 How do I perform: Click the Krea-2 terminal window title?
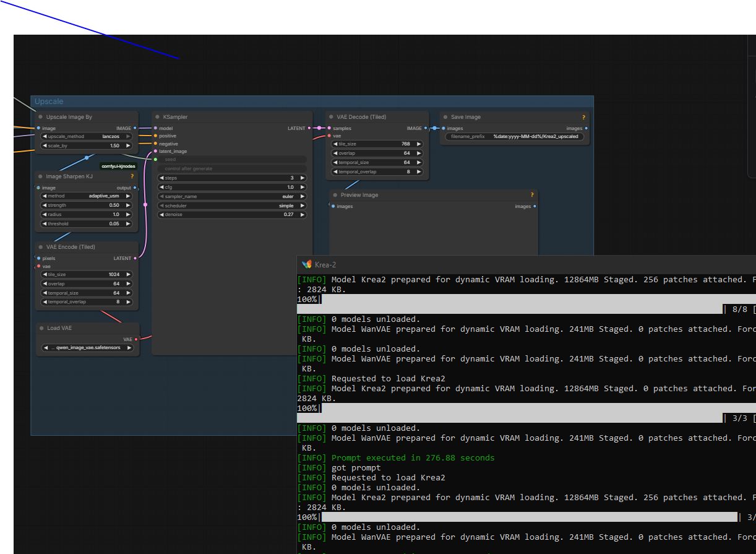[x=325, y=264]
